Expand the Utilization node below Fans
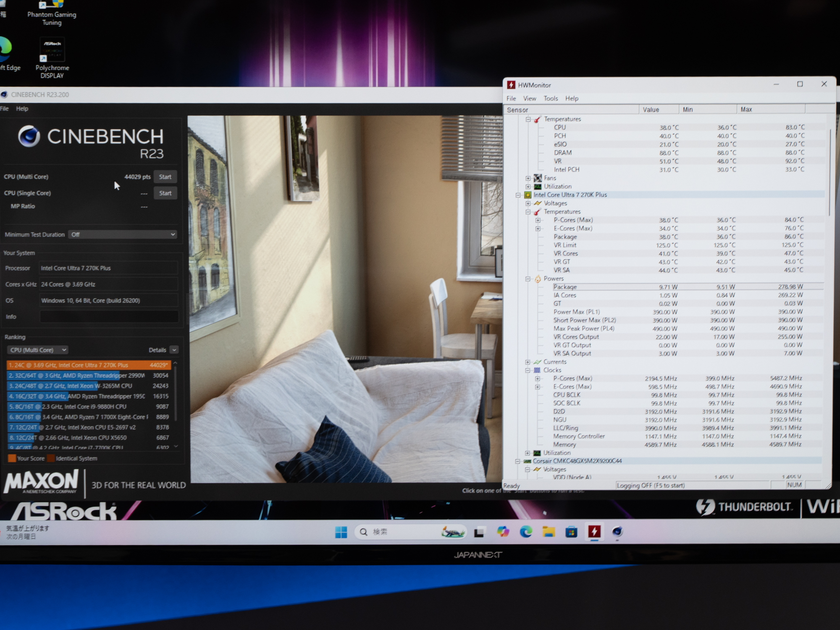The height and width of the screenshot is (630, 840). (528, 186)
